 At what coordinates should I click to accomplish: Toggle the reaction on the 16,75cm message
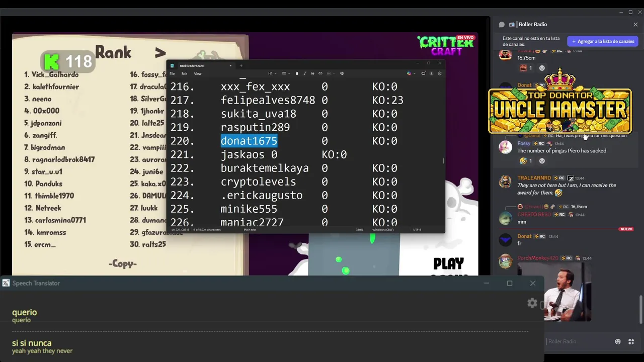[526, 68]
